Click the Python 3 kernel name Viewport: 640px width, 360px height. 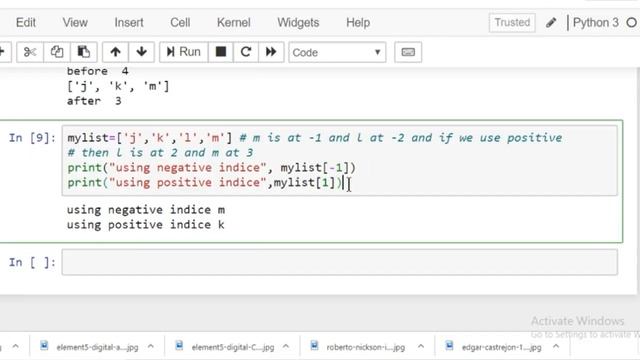[596, 22]
